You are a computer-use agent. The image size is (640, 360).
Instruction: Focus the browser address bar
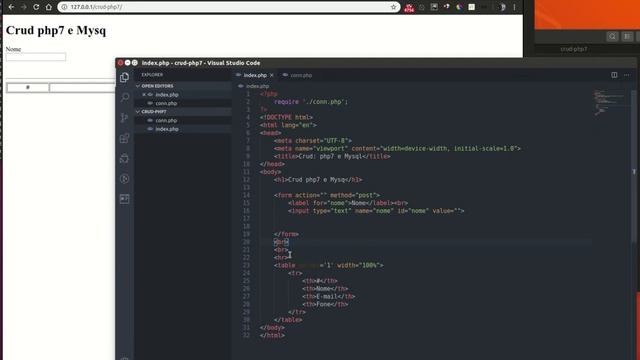tap(229, 7)
